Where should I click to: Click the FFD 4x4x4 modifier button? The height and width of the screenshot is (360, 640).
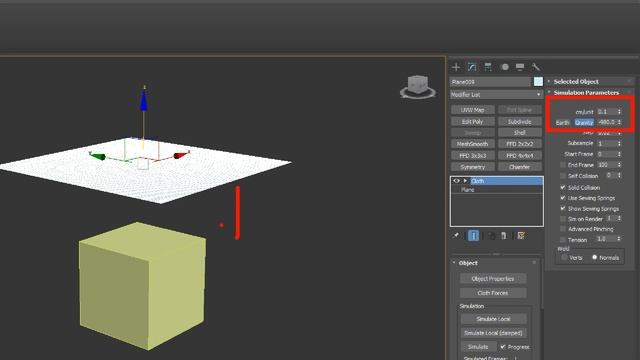coord(520,156)
